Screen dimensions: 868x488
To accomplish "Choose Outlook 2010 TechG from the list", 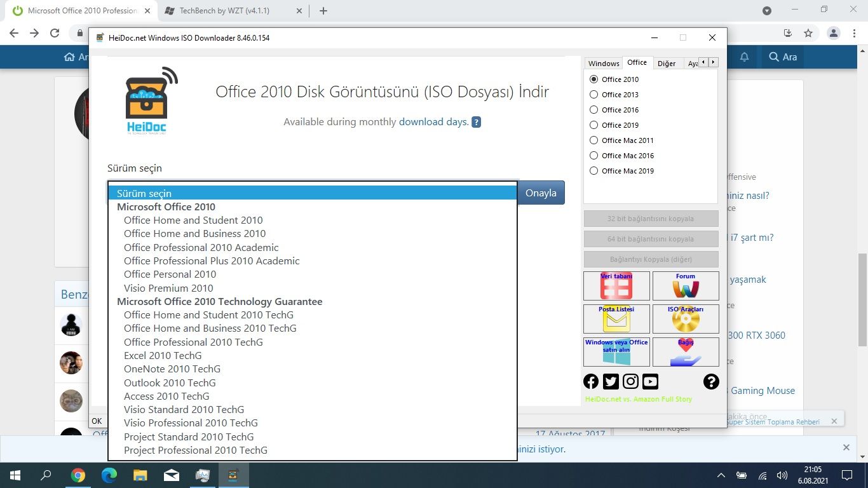I will click(313, 383).
